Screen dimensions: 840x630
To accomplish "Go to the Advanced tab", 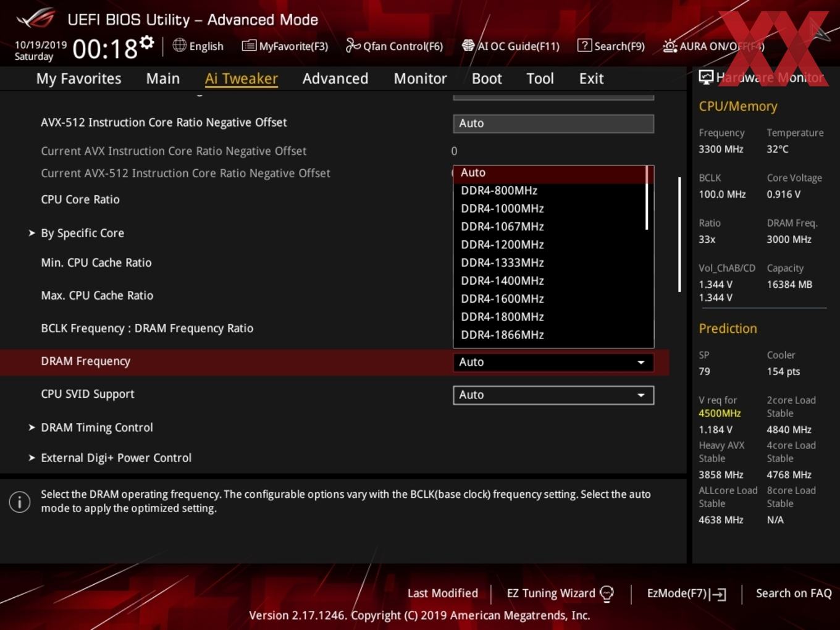I will point(335,78).
